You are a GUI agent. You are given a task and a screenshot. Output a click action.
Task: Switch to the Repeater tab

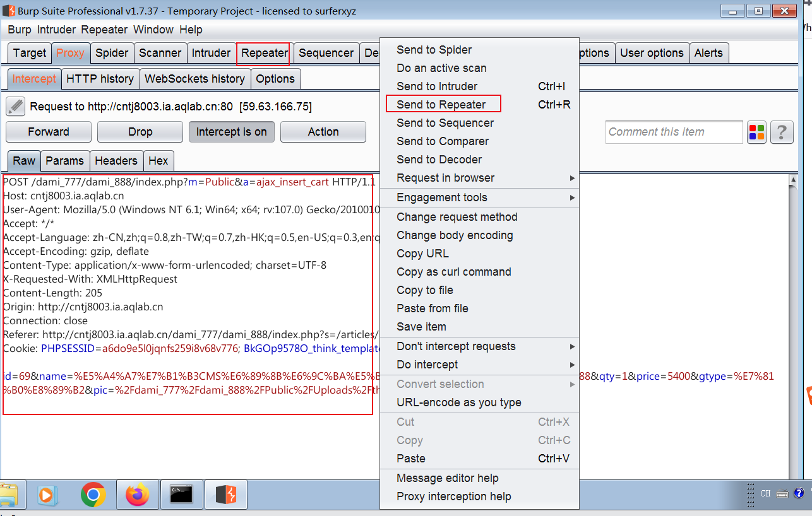pos(264,53)
